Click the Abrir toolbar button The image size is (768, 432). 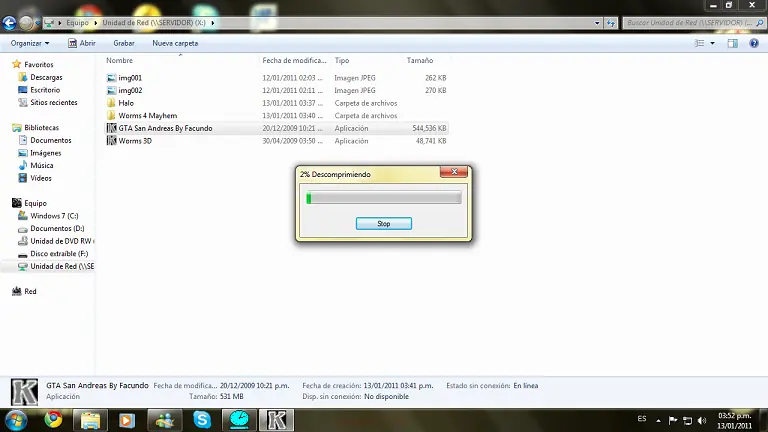[x=82, y=43]
